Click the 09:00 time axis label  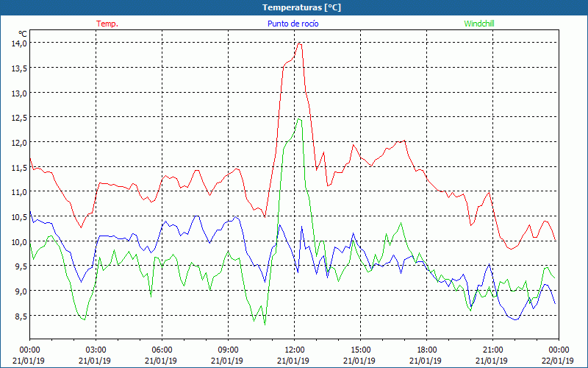(x=229, y=350)
